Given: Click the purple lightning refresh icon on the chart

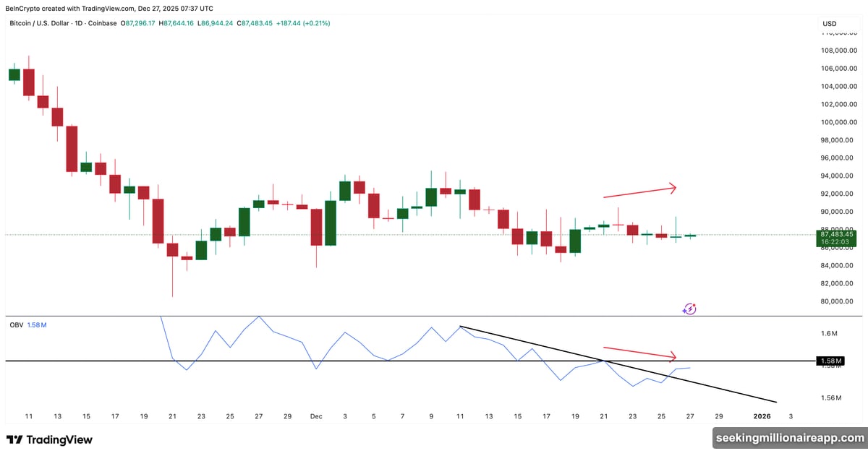Looking at the screenshot, I should (689, 309).
